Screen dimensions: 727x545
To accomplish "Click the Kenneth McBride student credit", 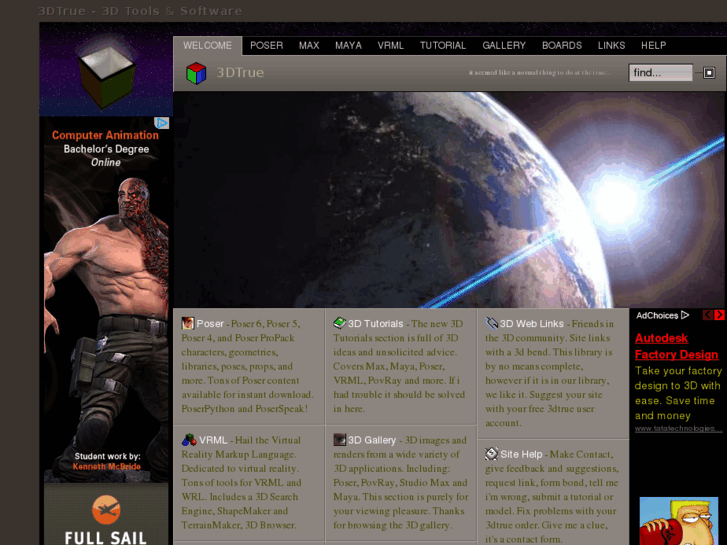I will tap(107, 467).
